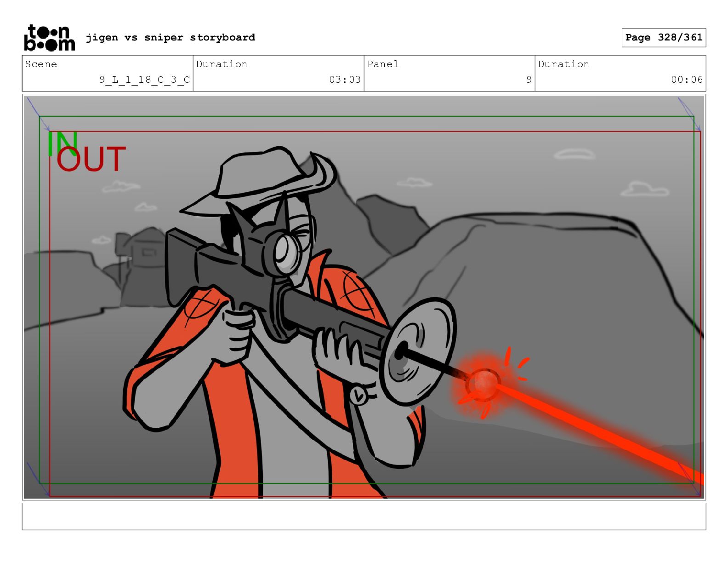The width and height of the screenshot is (728, 563).
Task: Open the sniper storyboard panel drawing
Action: coord(364,297)
